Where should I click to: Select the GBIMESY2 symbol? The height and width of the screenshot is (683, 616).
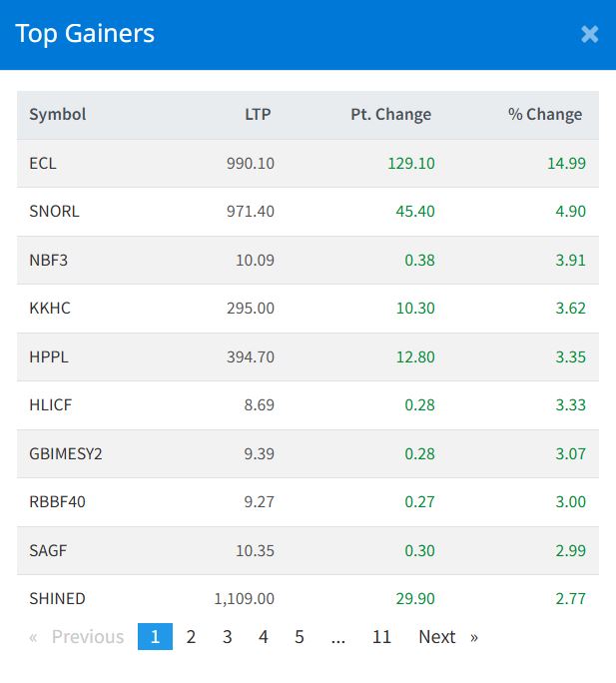(x=65, y=453)
